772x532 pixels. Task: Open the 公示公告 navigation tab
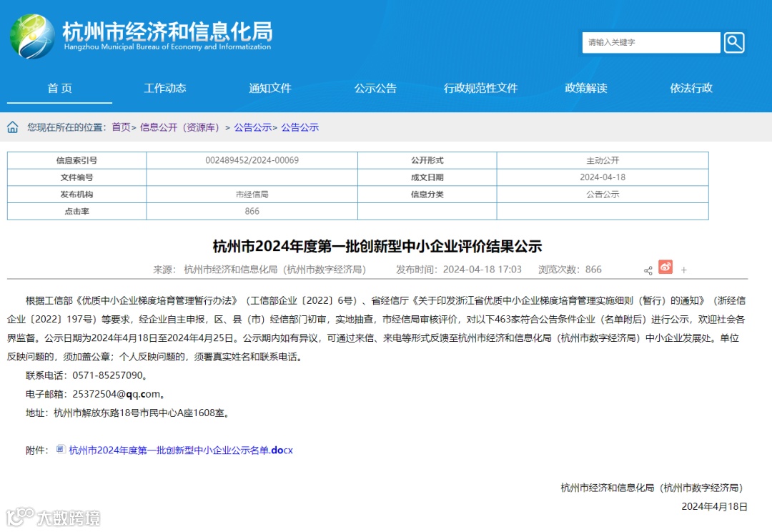point(375,88)
